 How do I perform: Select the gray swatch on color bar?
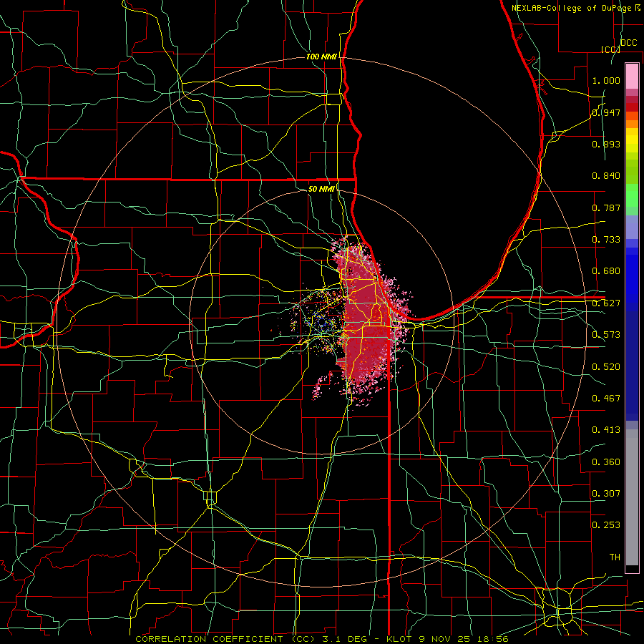(632, 497)
